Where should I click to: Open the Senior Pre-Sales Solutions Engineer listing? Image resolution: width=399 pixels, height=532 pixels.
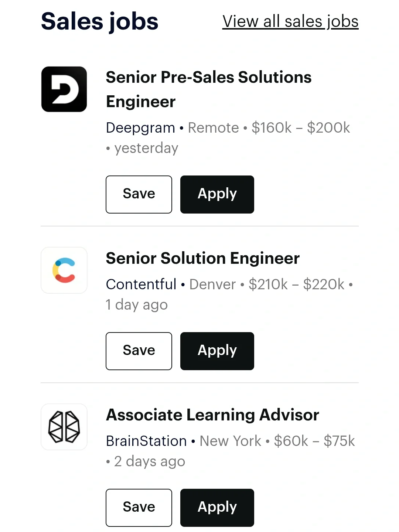[208, 89]
